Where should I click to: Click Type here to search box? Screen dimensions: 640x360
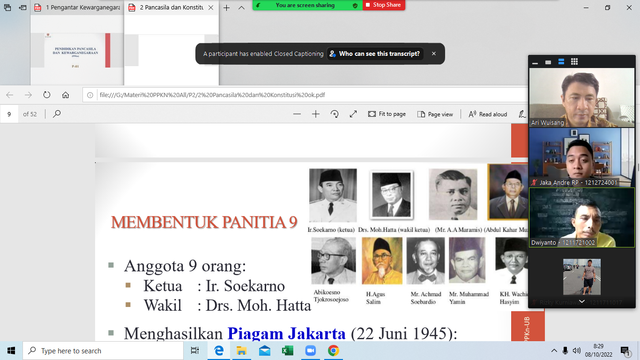coord(103,351)
